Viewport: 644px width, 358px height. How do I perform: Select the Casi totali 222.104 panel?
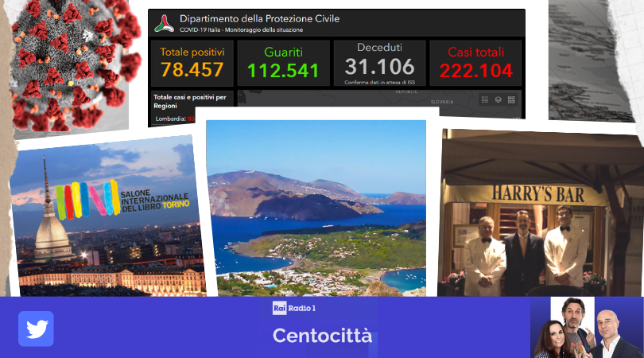coord(475,63)
